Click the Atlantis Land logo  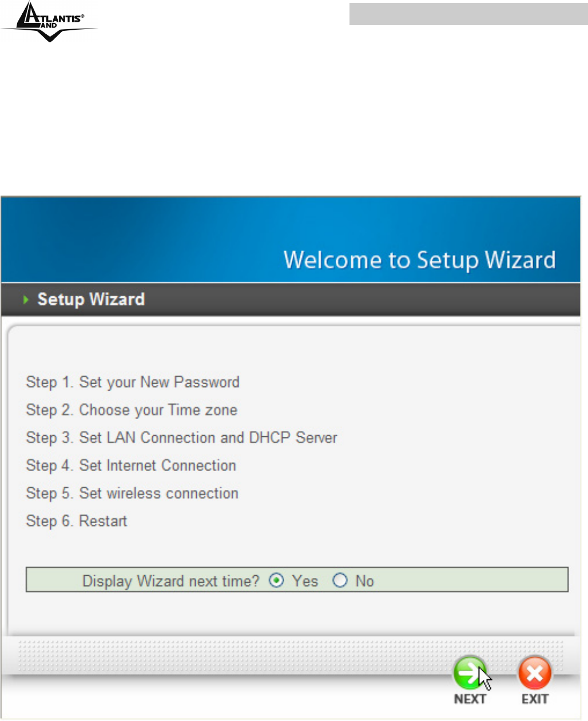[50, 21]
